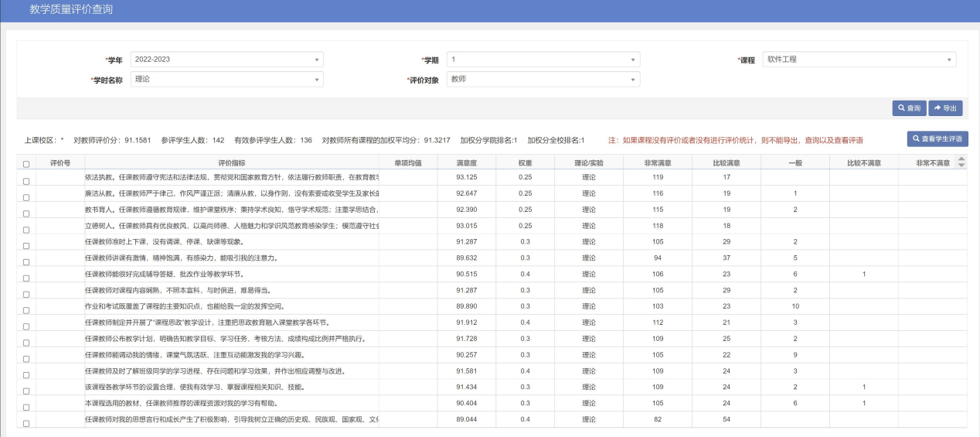Viewport: 980px width, 437px height.
Task: Click satisfaction value 89.044
Action: pyautogui.click(x=466, y=419)
